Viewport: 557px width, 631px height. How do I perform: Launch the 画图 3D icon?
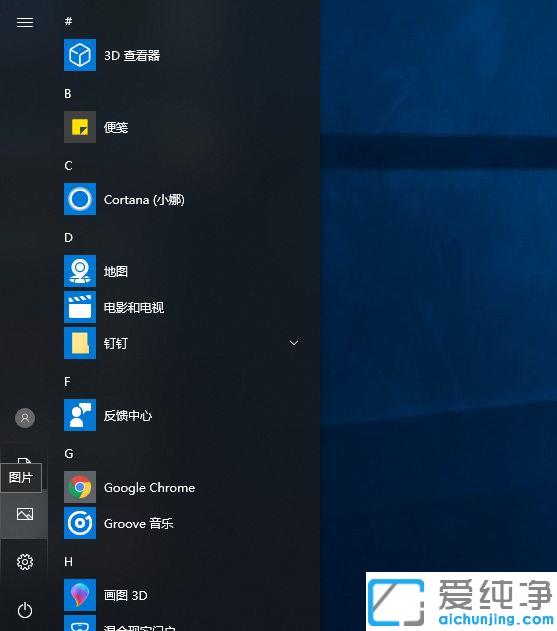[80, 595]
